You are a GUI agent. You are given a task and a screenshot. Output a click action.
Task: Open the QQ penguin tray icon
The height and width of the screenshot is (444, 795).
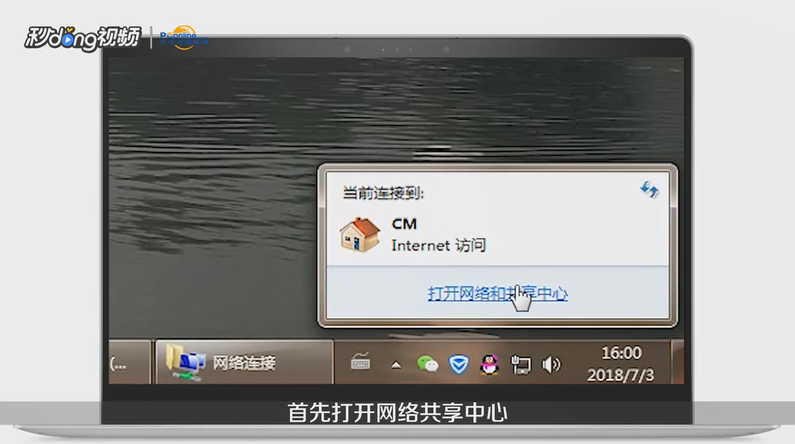point(489,364)
